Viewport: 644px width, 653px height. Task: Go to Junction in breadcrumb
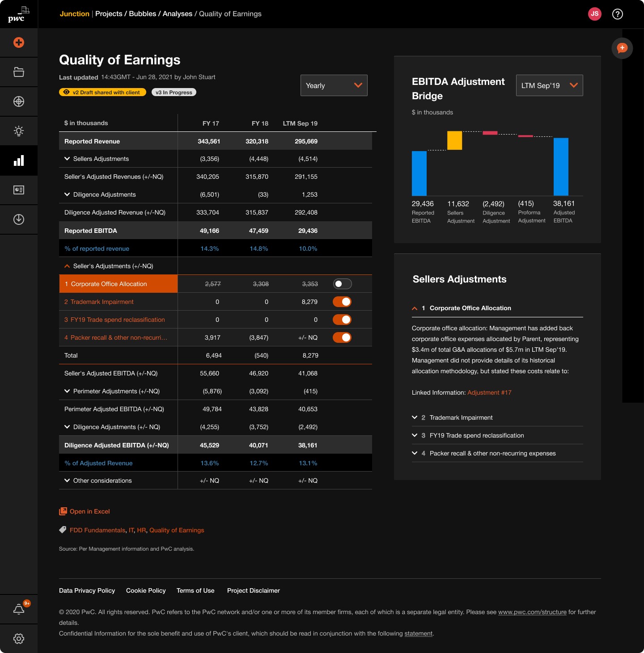pyautogui.click(x=75, y=14)
